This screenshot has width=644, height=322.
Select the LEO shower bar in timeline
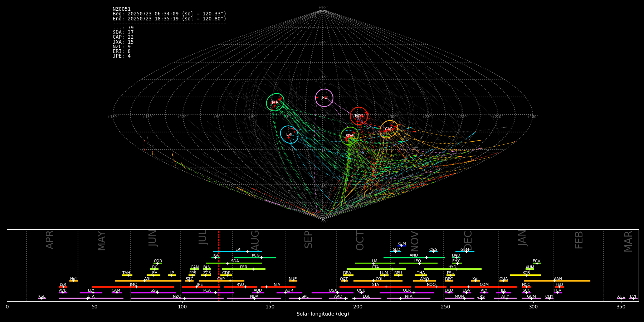(418, 263)
